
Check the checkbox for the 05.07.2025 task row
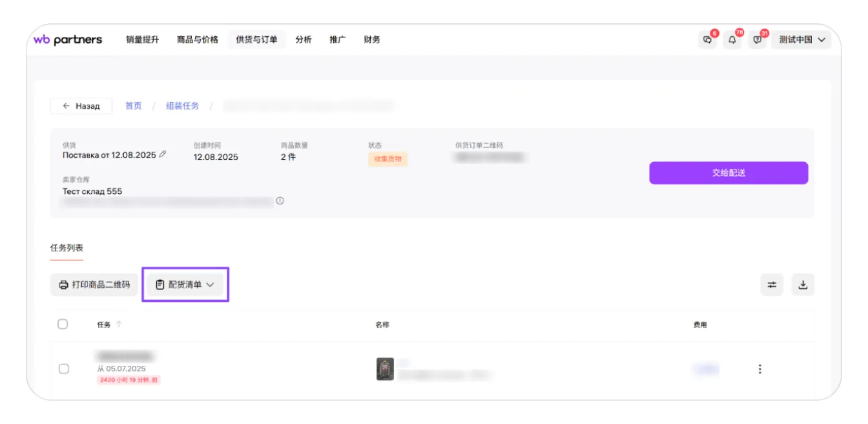(63, 368)
